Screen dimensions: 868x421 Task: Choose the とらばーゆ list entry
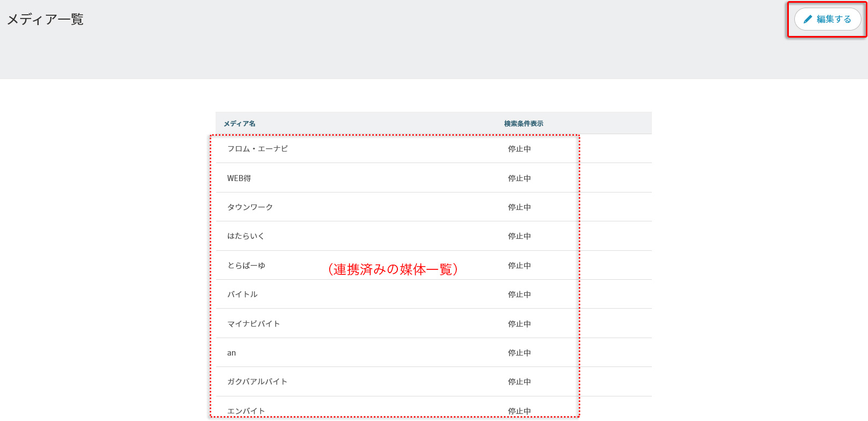tap(246, 266)
